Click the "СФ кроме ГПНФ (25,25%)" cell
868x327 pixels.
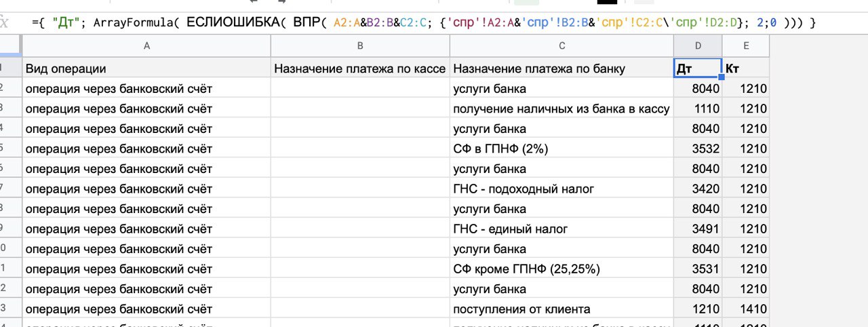pyautogui.click(x=561, y=269)
